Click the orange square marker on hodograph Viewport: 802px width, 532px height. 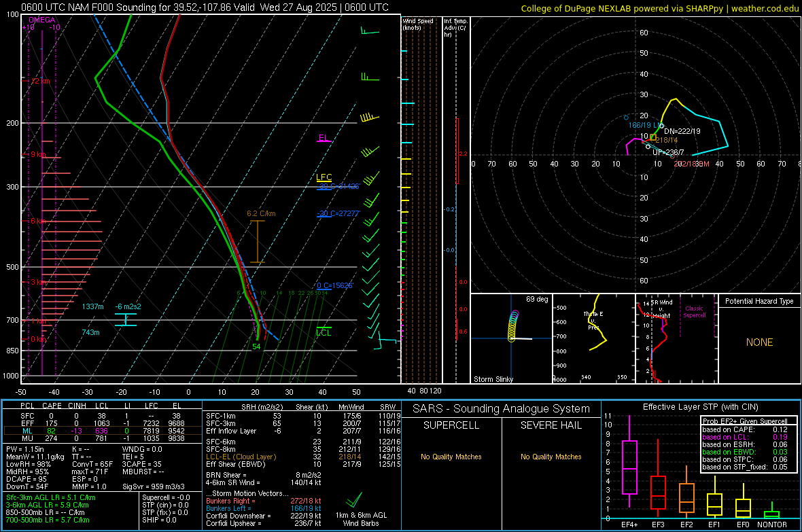tap(653, 138)
